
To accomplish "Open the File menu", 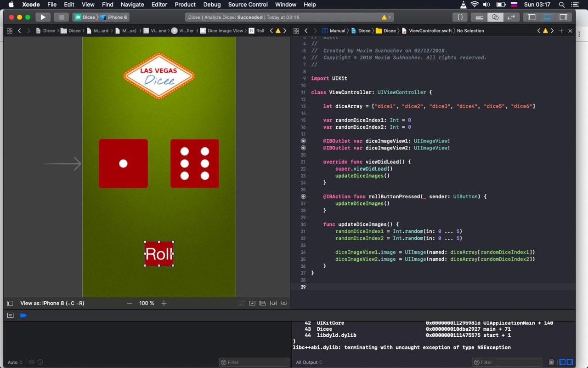I will point(52,5).
